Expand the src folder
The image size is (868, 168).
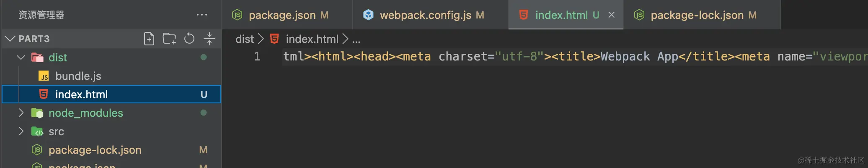click(x=21, y=131)
